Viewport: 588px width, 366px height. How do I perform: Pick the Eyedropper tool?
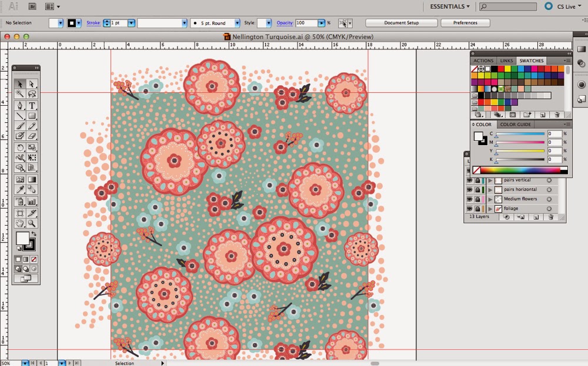coord(20,189)
